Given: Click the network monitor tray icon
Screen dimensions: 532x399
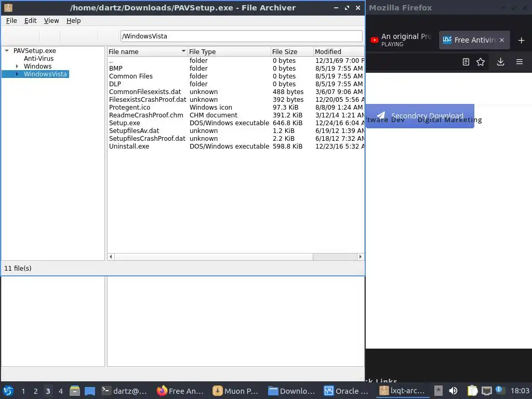Looking at the screenshot, I should tap(486, 391).
